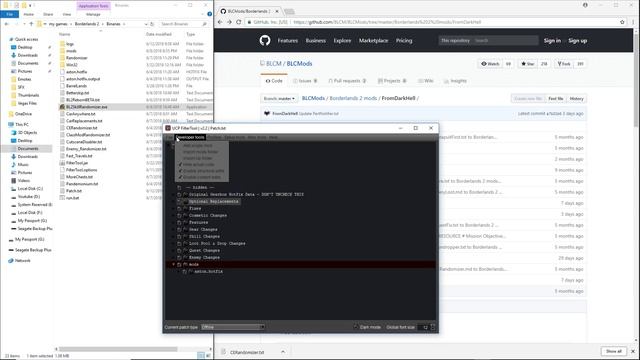Click Sign up on GitHub

578,40
